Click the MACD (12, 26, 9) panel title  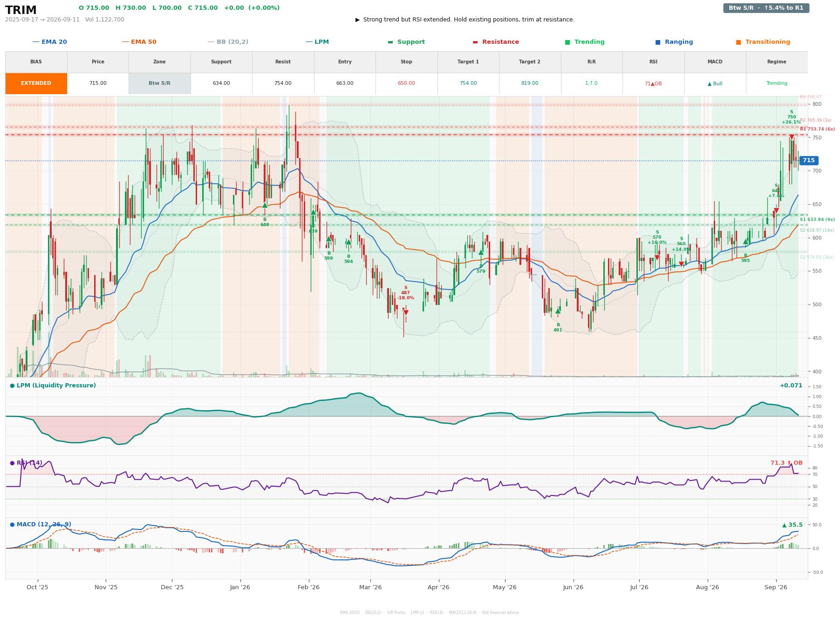coord(41,524)
